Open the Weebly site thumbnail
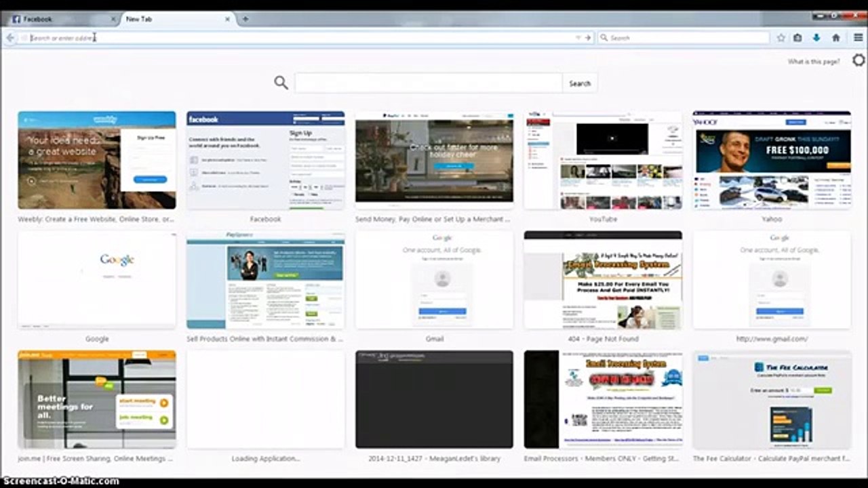The height and width of the screenshot is (488, 868). (x=97, y=161)
